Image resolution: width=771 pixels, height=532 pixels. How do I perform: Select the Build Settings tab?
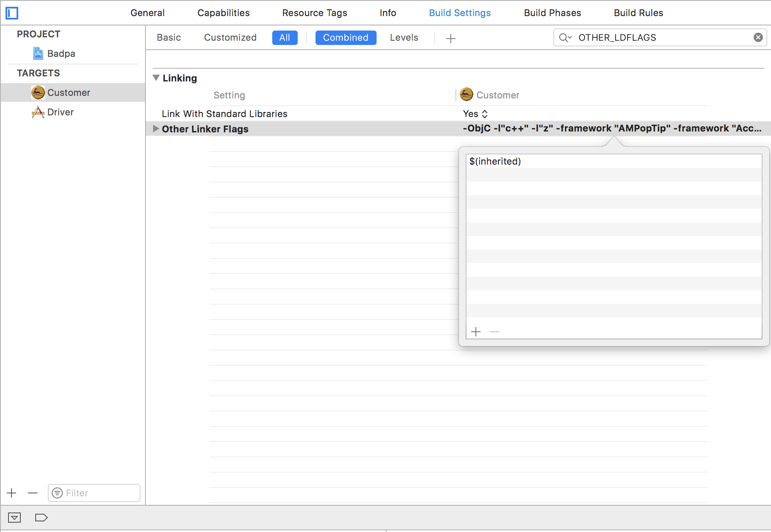point(460,13)
